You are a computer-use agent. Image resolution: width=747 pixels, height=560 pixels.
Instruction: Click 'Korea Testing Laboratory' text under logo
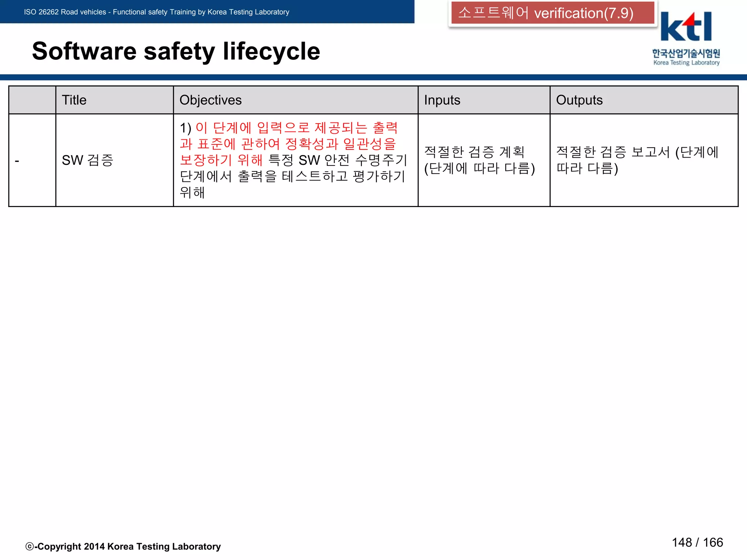click(686, 63)
